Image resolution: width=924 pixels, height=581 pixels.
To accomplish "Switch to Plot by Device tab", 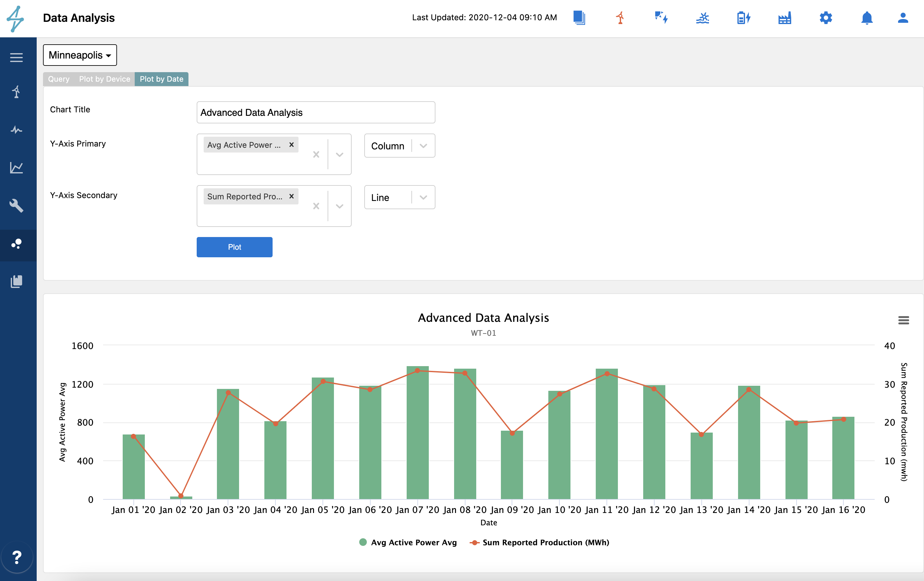I will pos(104,79).
